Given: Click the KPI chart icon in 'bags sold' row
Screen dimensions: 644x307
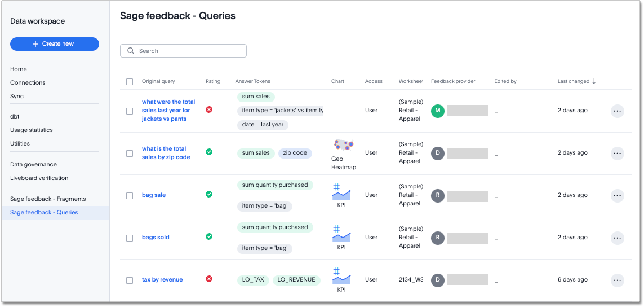Looking at the screenshot, I should pyautogui.click(x=341, y=234).
